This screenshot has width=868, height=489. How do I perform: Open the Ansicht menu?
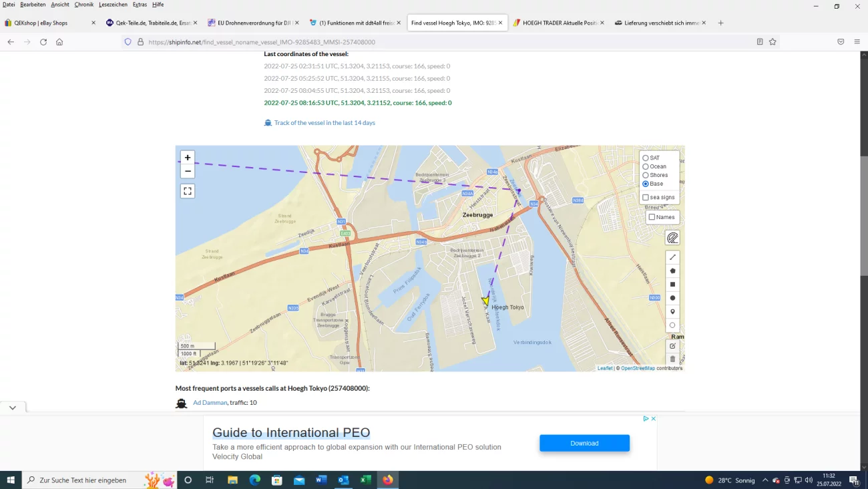(60, 5)
